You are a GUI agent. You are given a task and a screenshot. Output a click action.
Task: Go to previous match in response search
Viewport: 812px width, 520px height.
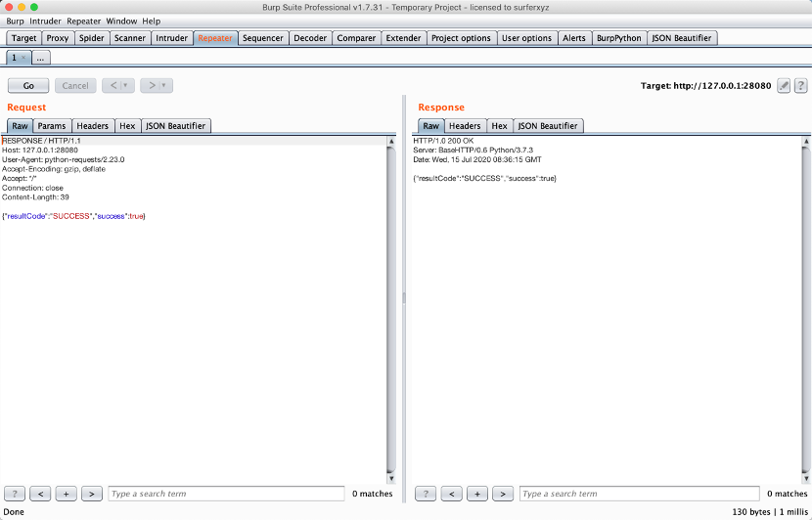[x=452, y=494]
